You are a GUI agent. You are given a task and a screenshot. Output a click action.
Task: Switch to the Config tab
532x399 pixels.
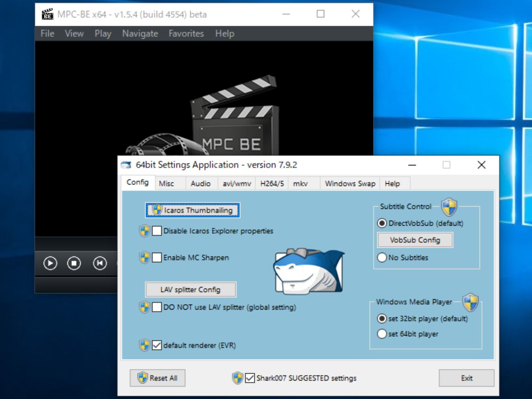138,182
